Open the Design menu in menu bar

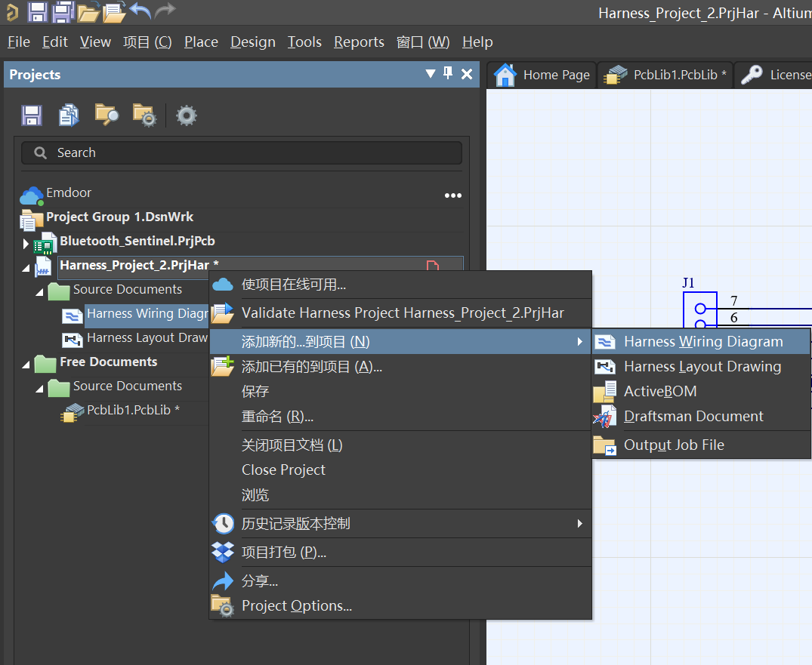[252, 42]
